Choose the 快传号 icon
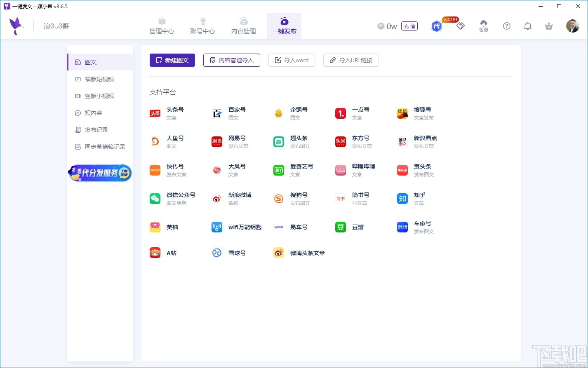The width and height of the screenshot is (588, 368). (x=155, y=170)
